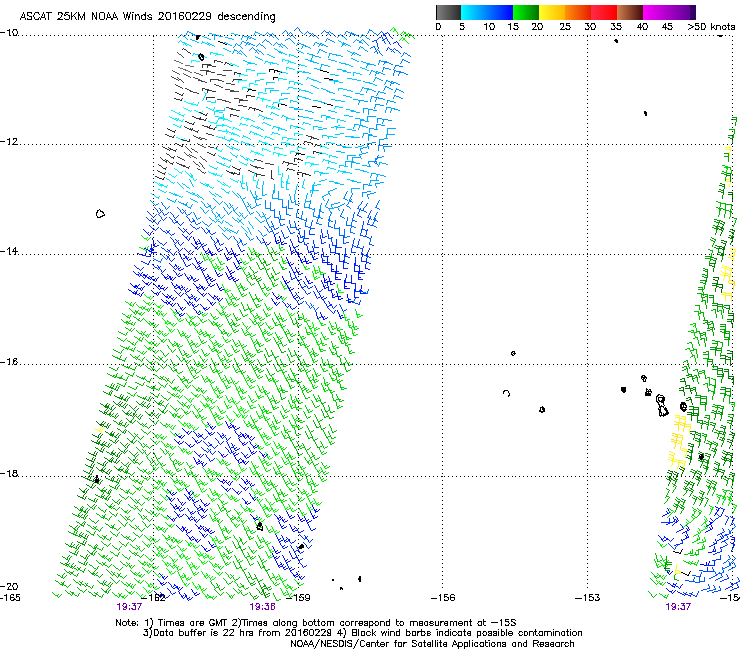Click the '-10' latitude axis label
Screen dimensions: 740x650
point(9,33)
